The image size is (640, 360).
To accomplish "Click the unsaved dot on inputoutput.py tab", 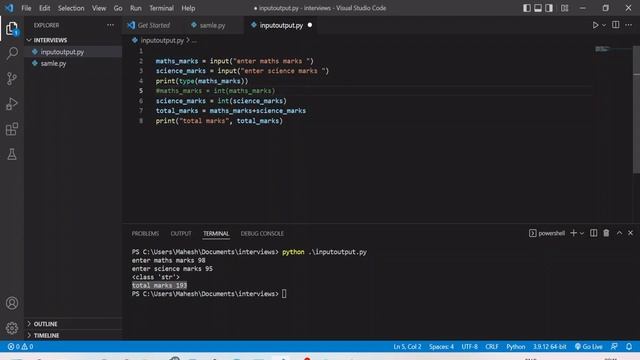I will pyautogui.click(x=310, y=25).
